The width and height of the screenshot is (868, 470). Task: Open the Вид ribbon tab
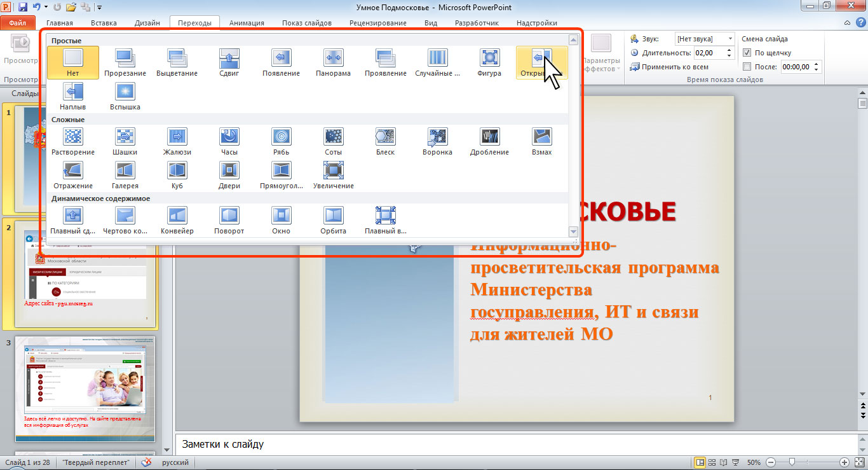431,23
